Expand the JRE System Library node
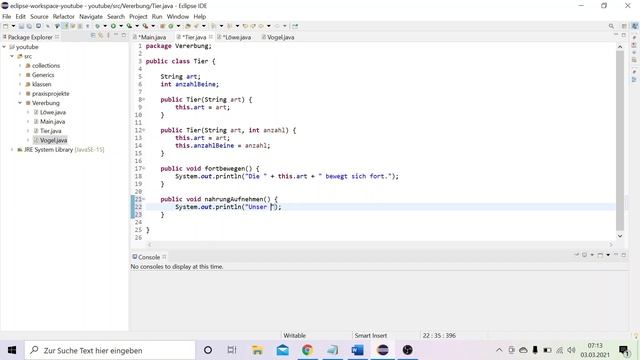The width and height of the screenshot is (640, 360). tap(12, 150)
